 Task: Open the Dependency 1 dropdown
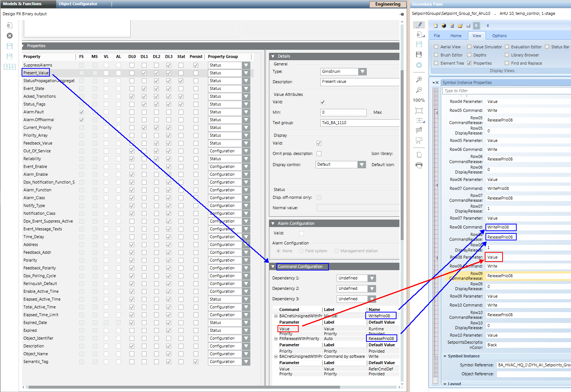pyautogui.click(x=372, y=278)
